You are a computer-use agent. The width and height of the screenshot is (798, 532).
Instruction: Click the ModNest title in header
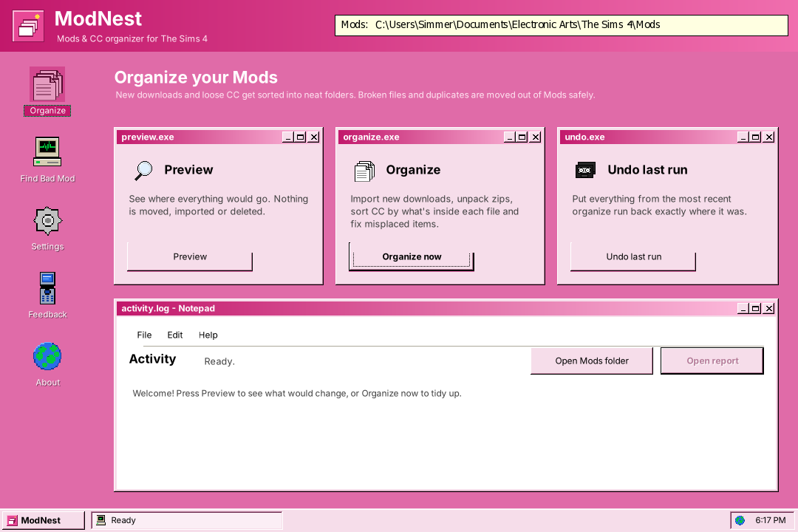98,18
